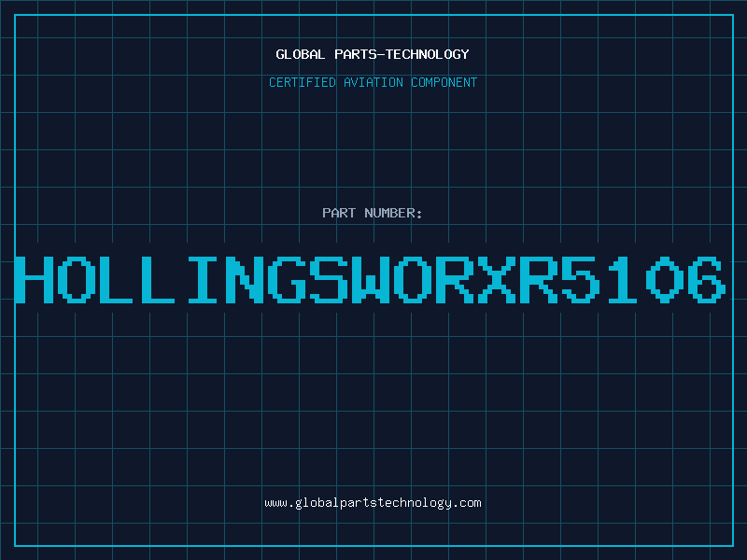
Task: Click the GLOBAL PARTS-TECHNOLOGY title text
Action: click(x=373, y=54)
